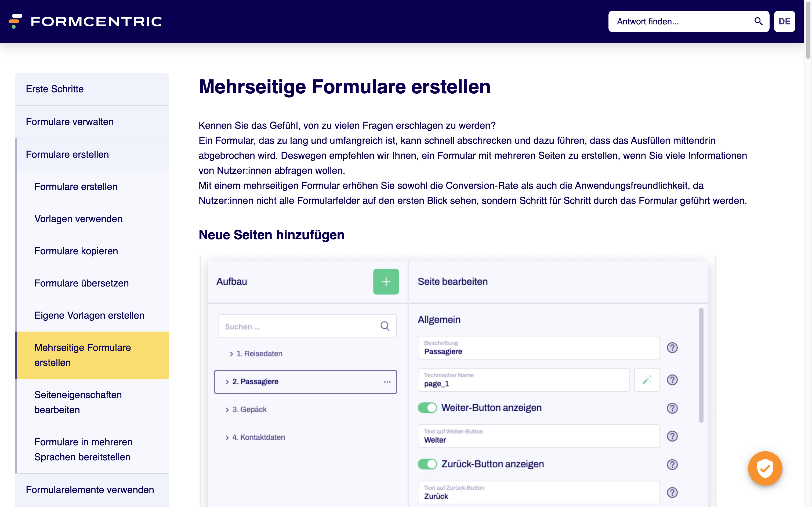Click the help icon beside the Beschriftung field
Viewport: 812px width, 507px height.
pos(672,347)
